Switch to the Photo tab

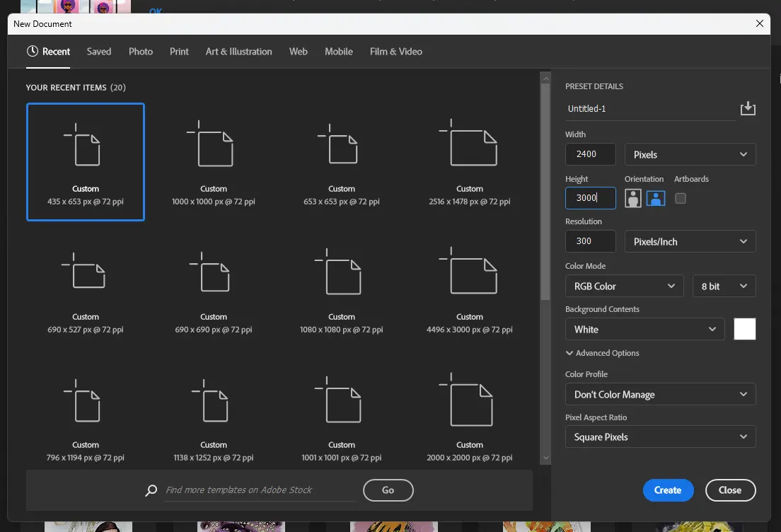coord(141,52)
